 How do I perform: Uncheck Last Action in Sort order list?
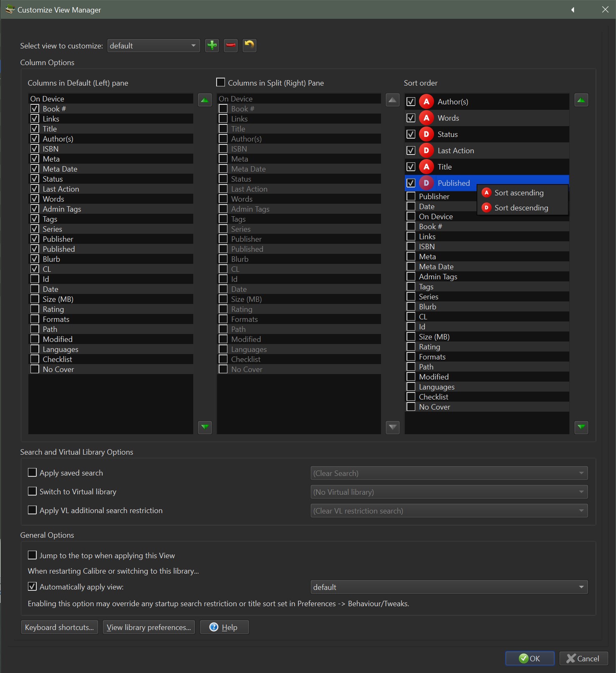click(411, 151)
